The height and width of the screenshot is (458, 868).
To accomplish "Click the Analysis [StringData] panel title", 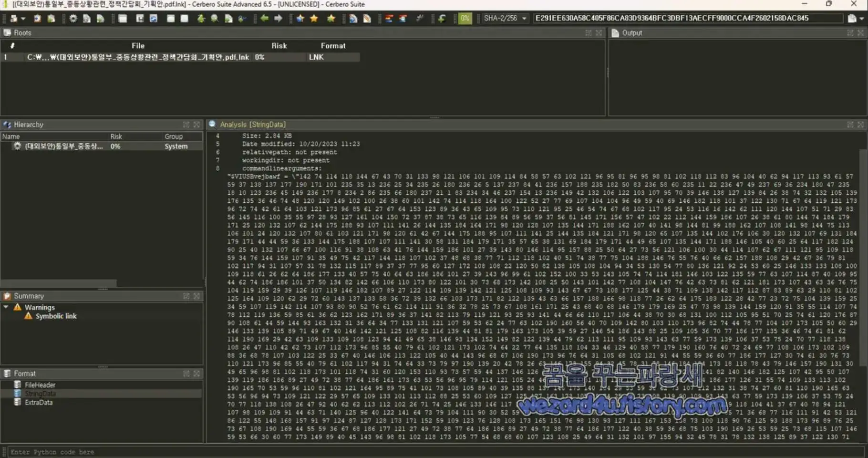I will click(x=253, y=124).
